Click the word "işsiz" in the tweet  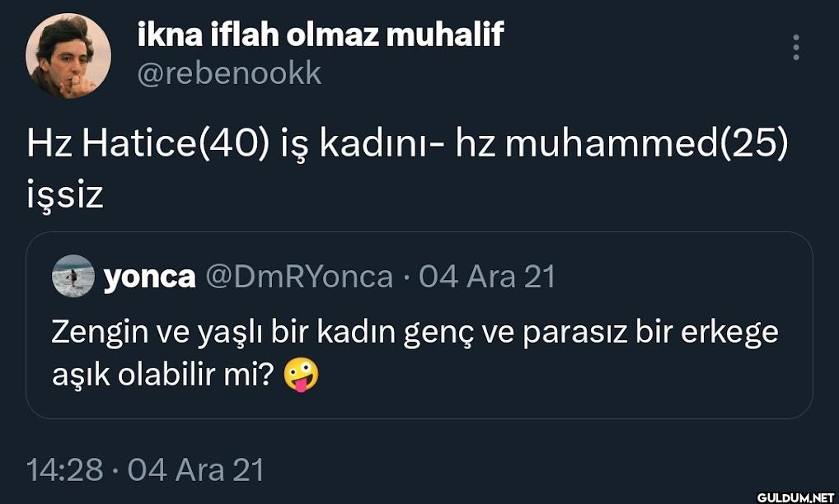(65, 195)
